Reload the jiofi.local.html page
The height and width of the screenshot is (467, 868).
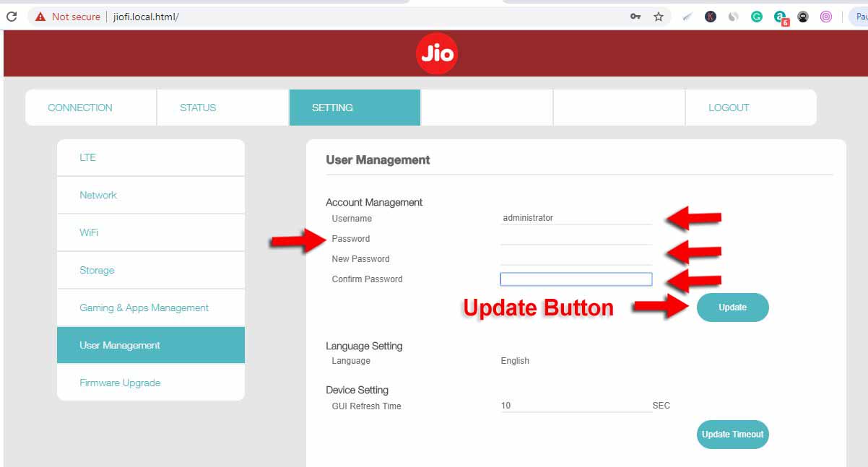tap(12, 16)
